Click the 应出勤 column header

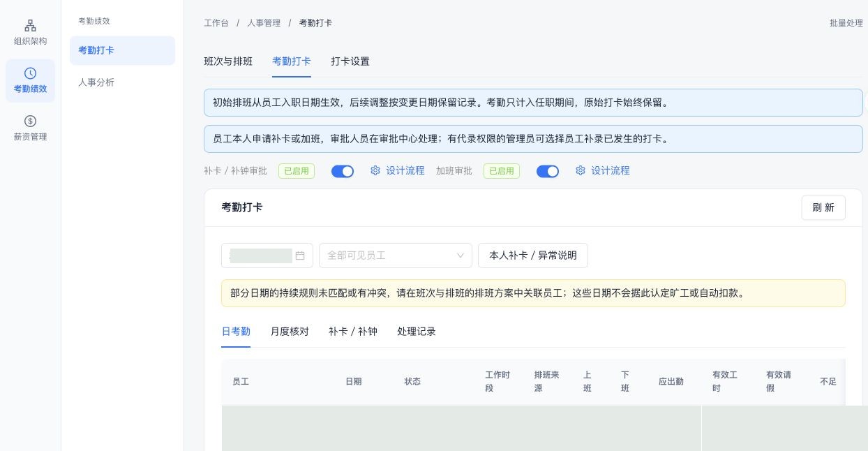point(671,382)
